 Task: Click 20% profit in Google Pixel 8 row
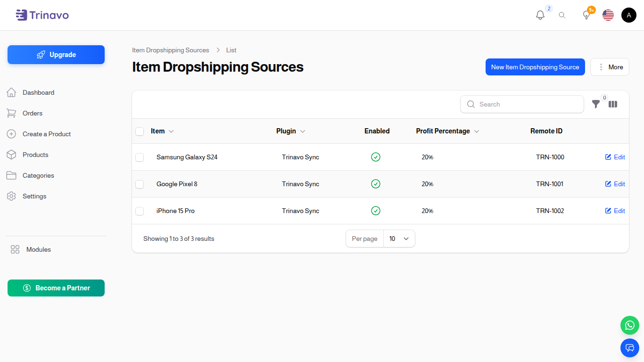[x=428, y=184]
